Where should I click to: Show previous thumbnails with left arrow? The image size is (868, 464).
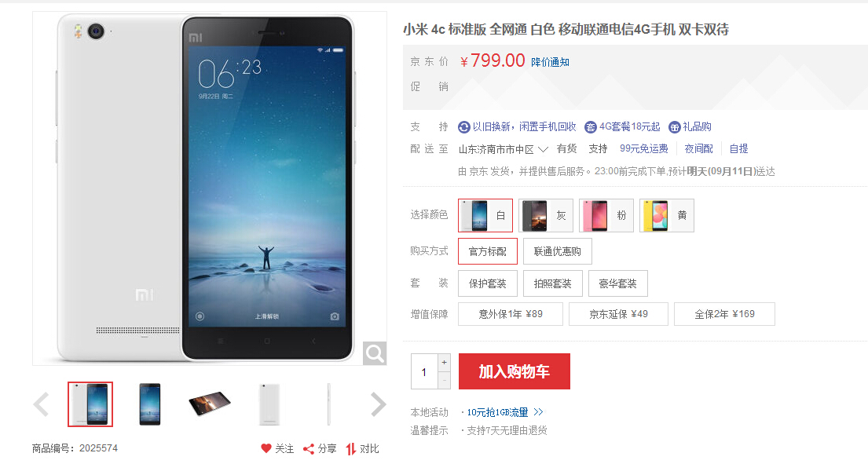[x=42, y=404]
